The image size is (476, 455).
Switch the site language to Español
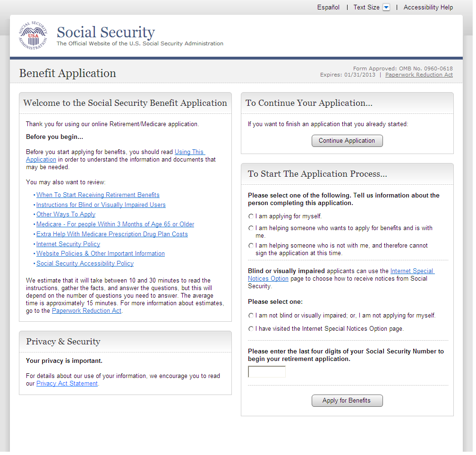pyautogui.click(x=328, y=7)
